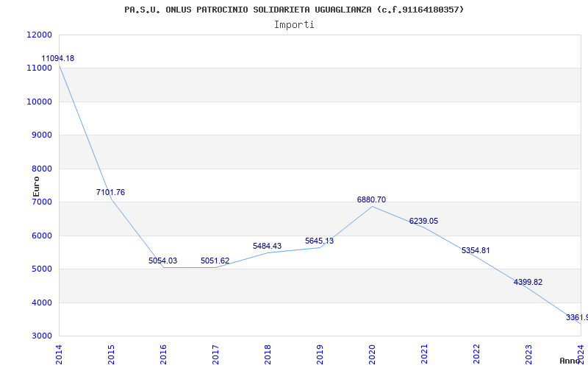Click y-axis value 3000
The width and height of the screenshot is (588, 368).
pos(41,336)
